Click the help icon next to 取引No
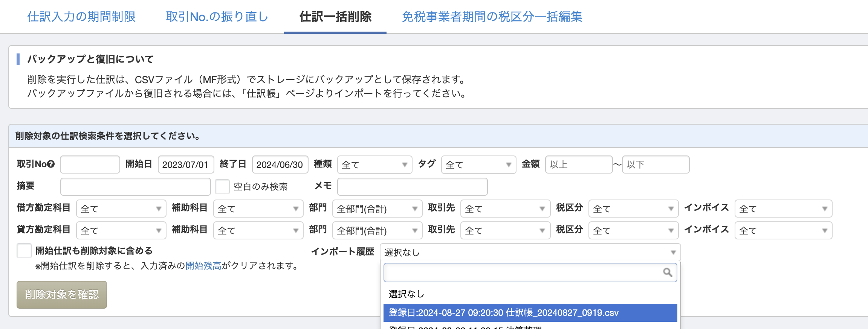This screenshot has width=868, height=329. [x=51, y=164]
